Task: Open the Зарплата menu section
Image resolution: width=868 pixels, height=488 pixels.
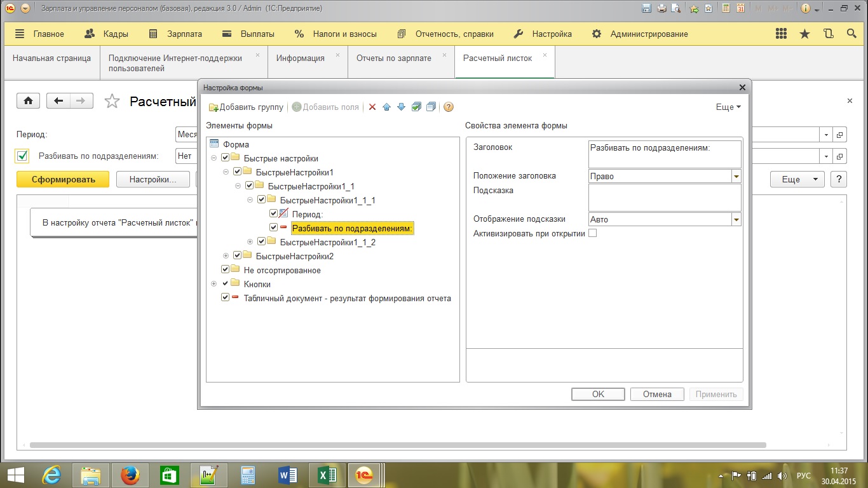Action: (x=175, y=34)
